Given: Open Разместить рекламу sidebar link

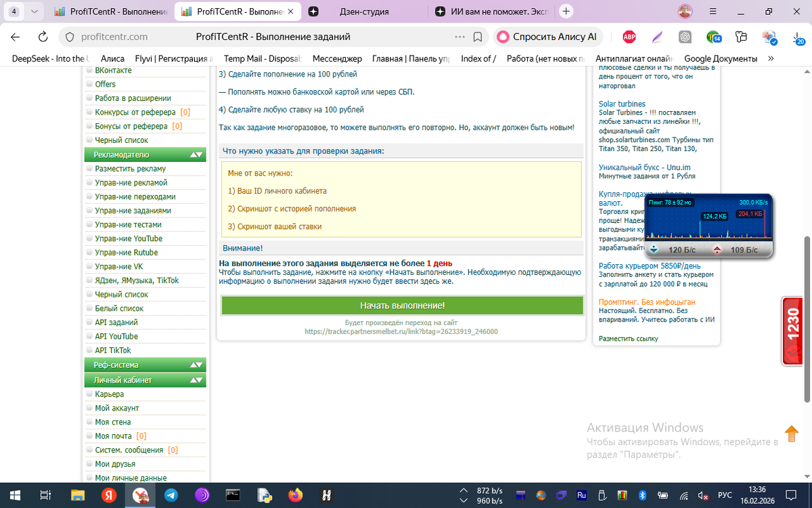Looking at the screenshot, I should tap(130, 169).
